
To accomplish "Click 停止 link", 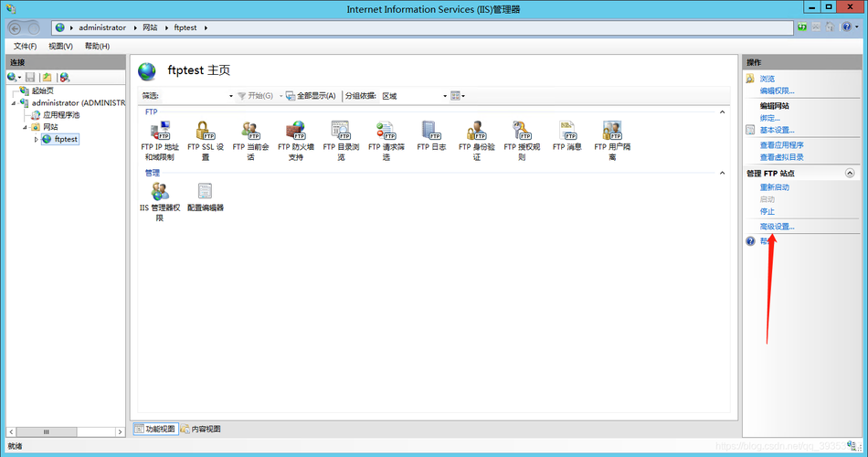I will pyautogui.click(x=767, y=212).
